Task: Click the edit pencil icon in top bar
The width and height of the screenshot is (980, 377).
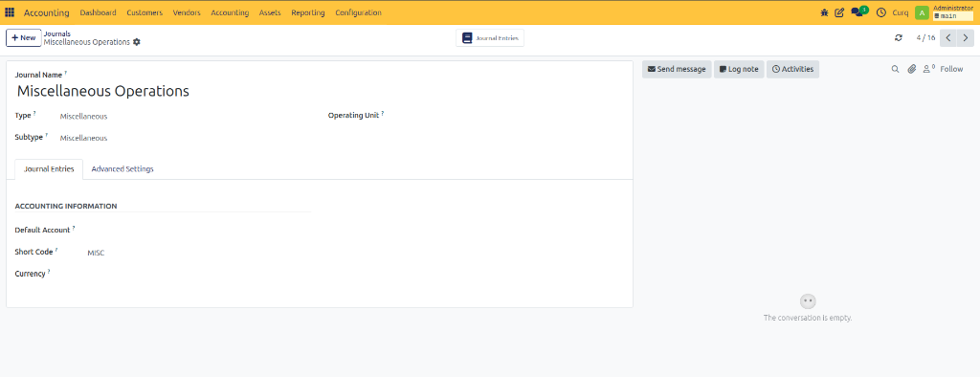Action: click(839, 12)
